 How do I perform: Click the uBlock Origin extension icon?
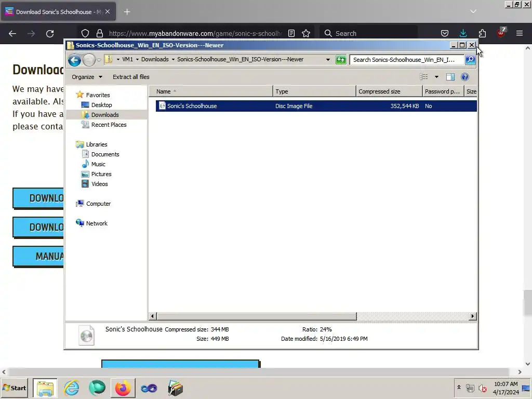501,33
